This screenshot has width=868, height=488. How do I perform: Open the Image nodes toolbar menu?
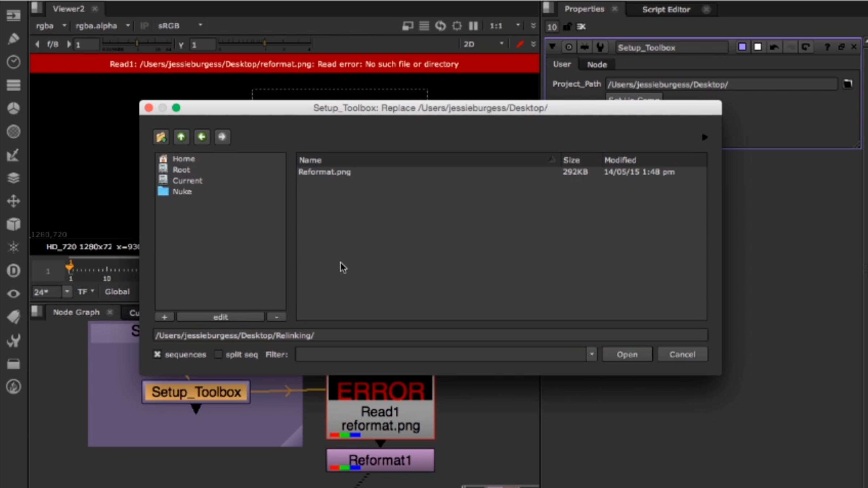coord(13,16)
